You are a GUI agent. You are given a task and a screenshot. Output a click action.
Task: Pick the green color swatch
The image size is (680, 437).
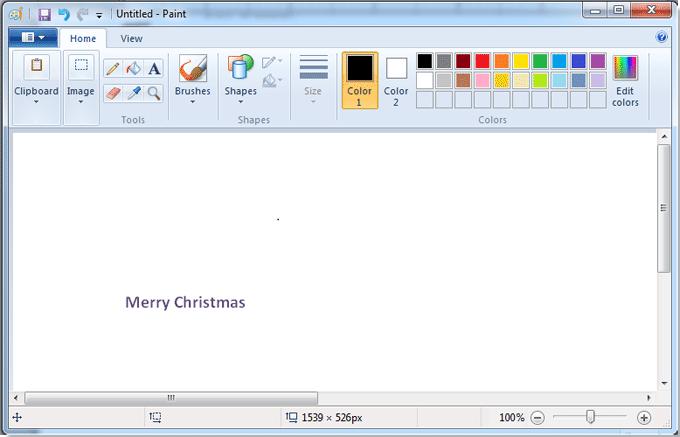540,61
